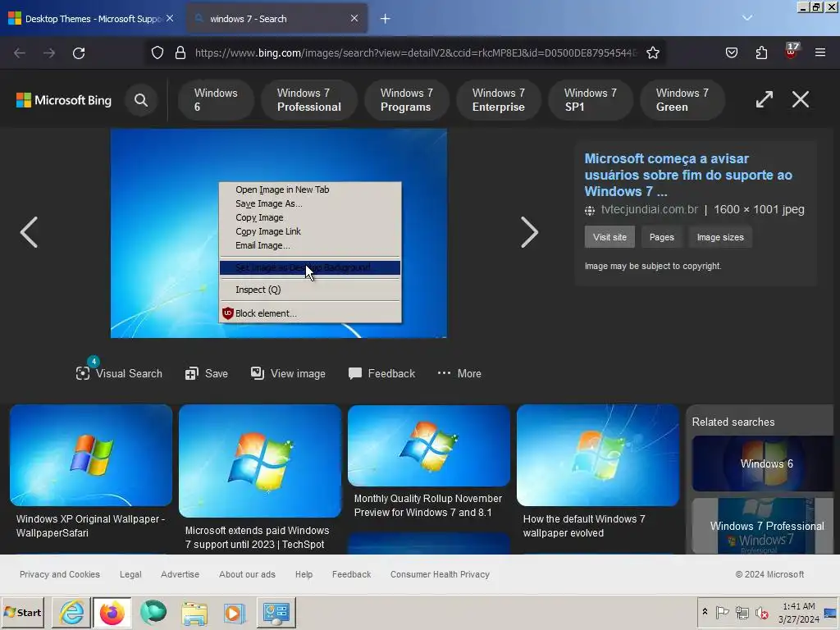
Task: Open Consumer Health Privacy footer link
Action: coord(440,574)
